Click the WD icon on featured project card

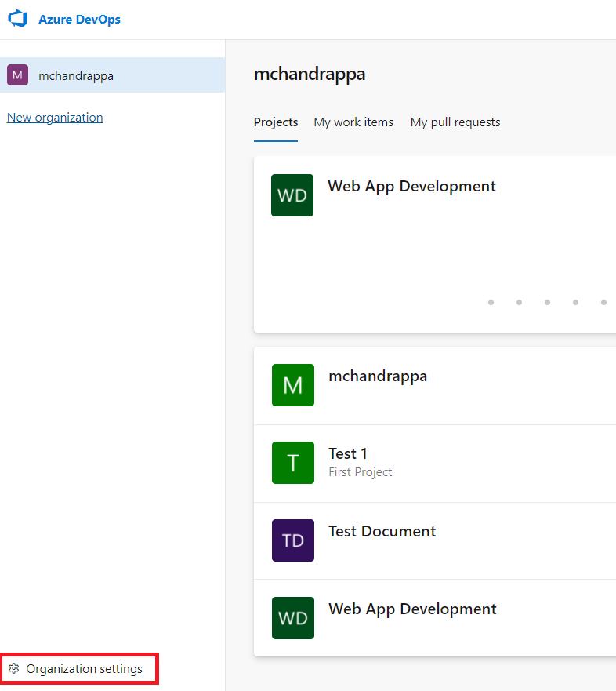[x=292, y=195]
